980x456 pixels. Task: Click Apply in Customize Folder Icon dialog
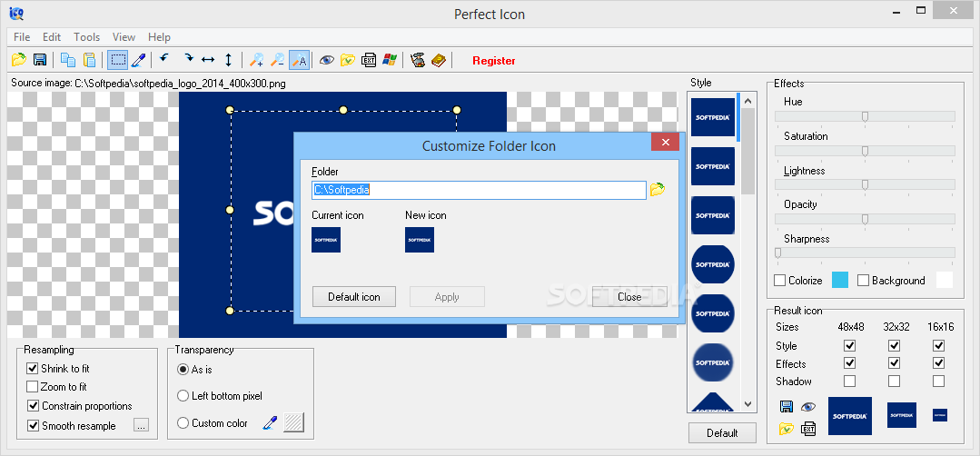pyautogui.click(x=447, y=297)
